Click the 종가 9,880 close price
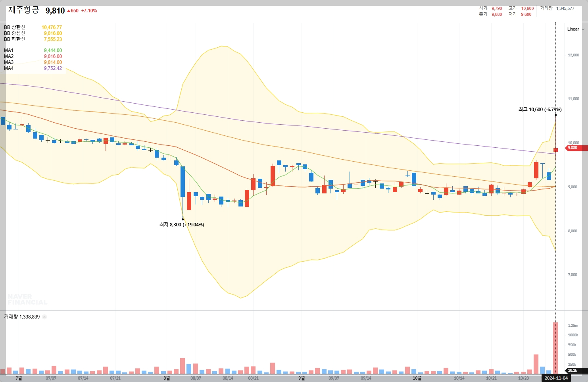 click(490, 14)
